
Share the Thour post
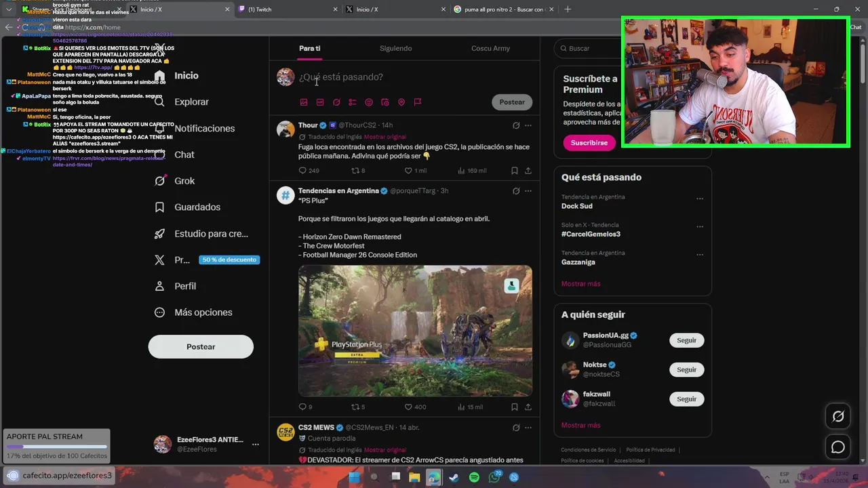pyautogui.click(x=528, y=171)
